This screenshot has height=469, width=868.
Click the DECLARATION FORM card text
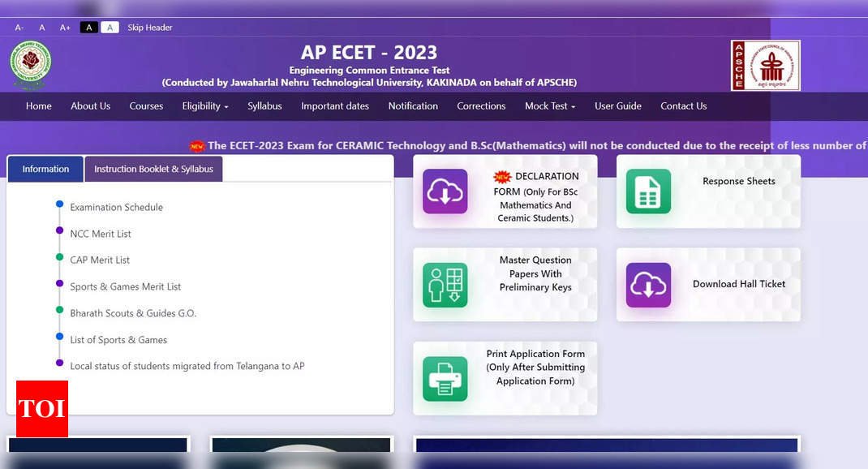(535, 196)
